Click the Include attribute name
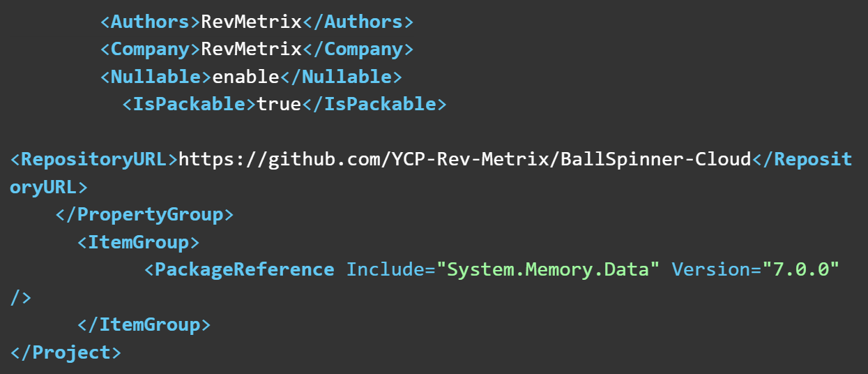Image resolution: width=868 pixels, height=374 pixels. (x=386, y=269)
